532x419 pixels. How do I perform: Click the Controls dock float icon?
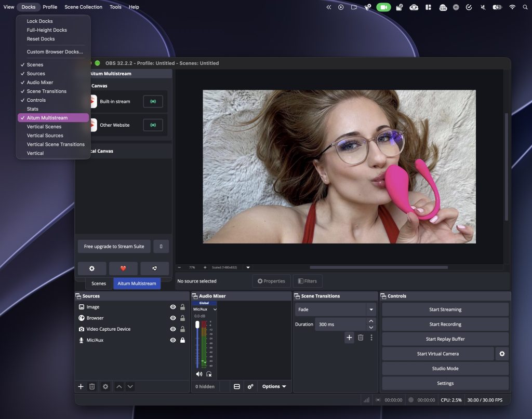pyautogui.click(x=383, y=296)
